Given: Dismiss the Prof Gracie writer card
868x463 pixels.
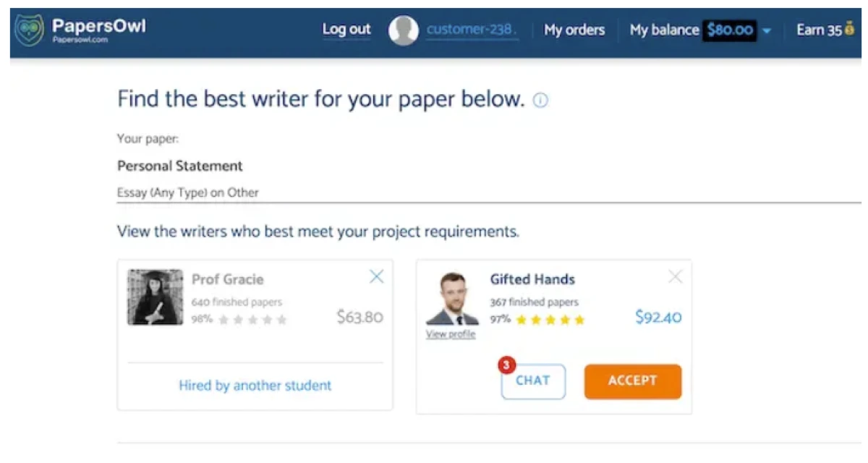Looking at the screenshot, I should click(x=376, y=276).
